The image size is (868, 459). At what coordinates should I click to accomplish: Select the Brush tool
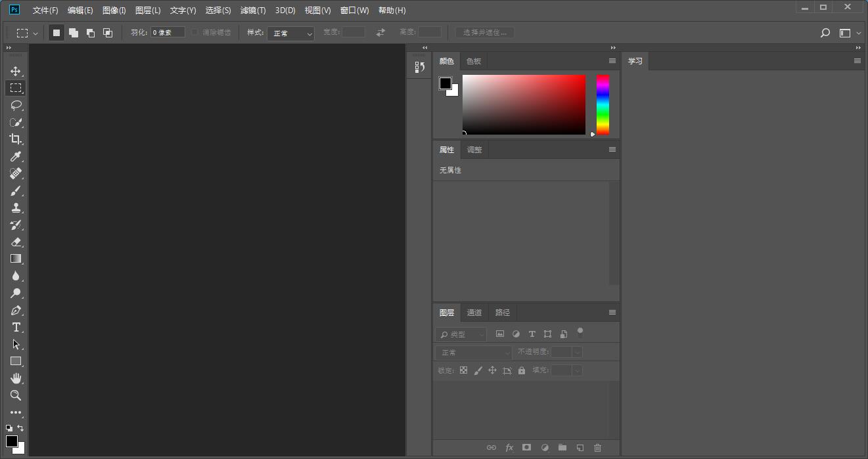(x=16, y=190)
